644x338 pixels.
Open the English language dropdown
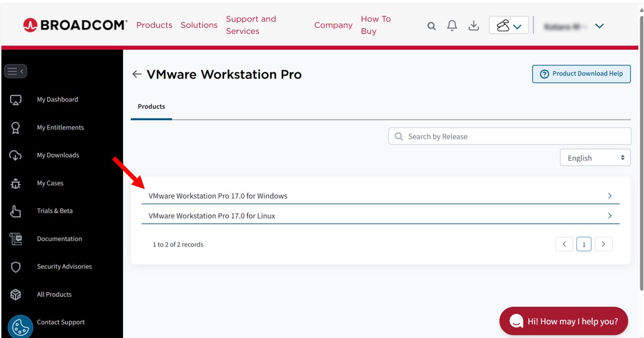coord(595,157)
